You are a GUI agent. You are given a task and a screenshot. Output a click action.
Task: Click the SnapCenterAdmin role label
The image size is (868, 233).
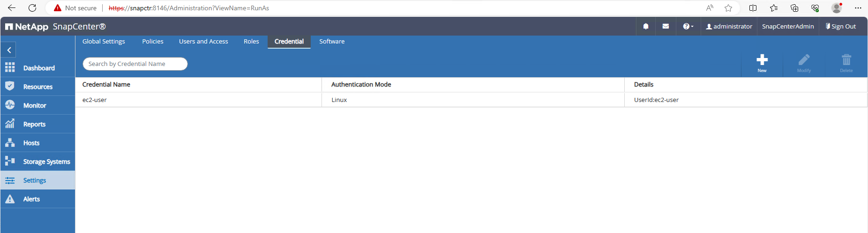click(788, 27)
